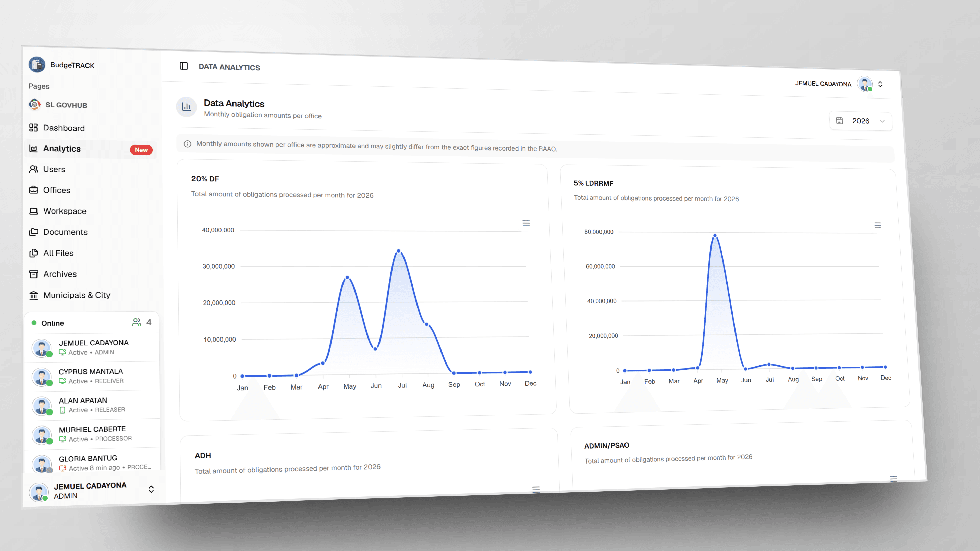Click the All Files icon

(x=33, y=253)
